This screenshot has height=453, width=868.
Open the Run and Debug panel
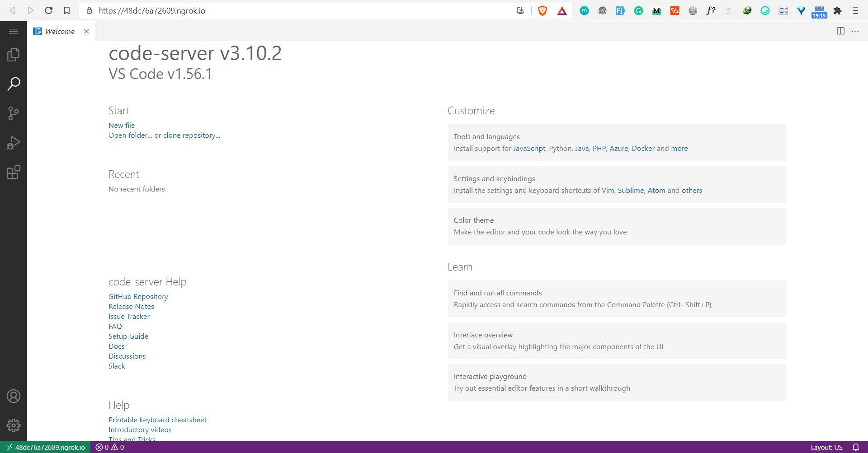(x=14, y=142)
